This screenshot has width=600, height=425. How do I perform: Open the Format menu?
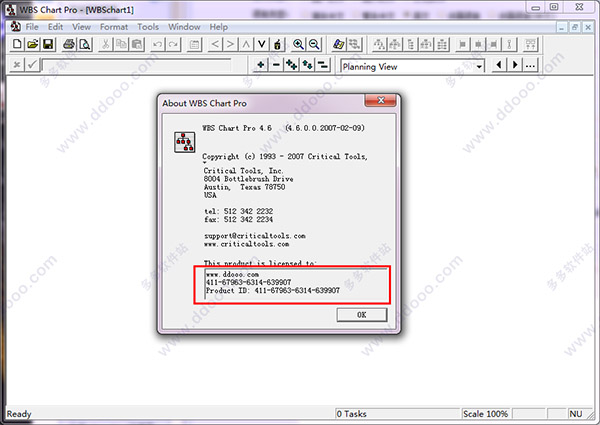click(114, 27)
